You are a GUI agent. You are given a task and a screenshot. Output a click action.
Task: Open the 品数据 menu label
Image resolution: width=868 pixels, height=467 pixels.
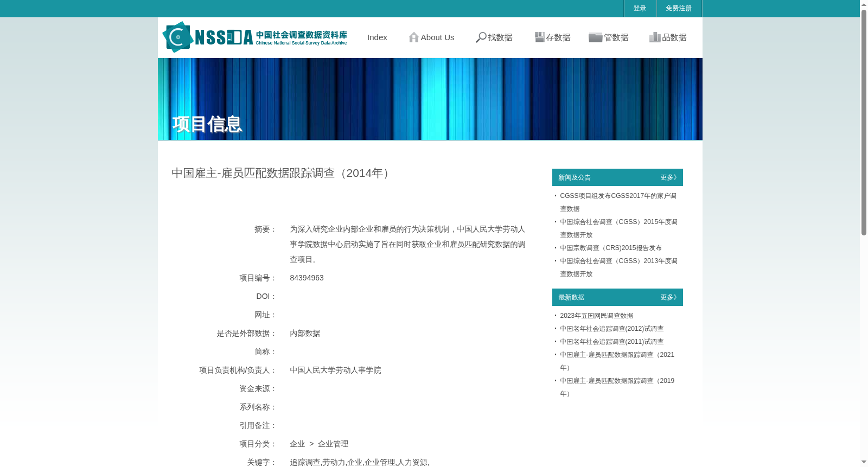(x=674, y=37)
